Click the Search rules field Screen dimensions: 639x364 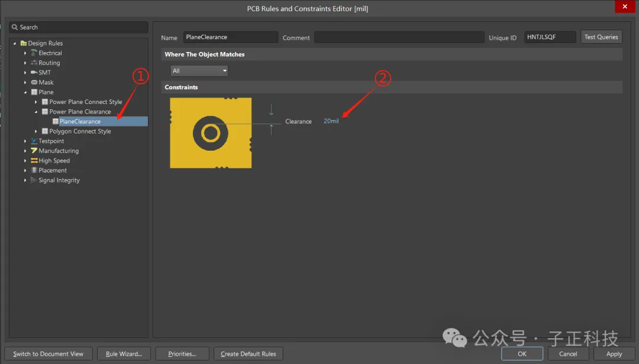(x=79, y=27)
